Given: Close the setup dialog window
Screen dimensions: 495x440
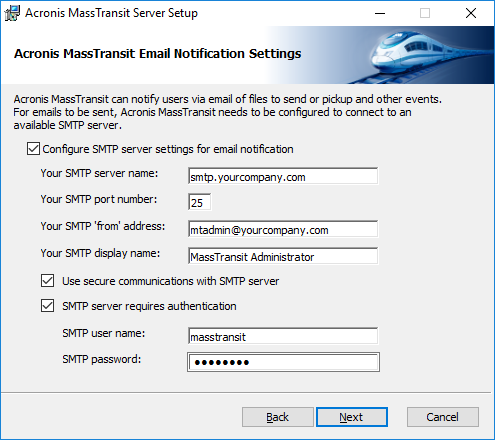Looking at the screenshot, I should [x=471, y=13].
